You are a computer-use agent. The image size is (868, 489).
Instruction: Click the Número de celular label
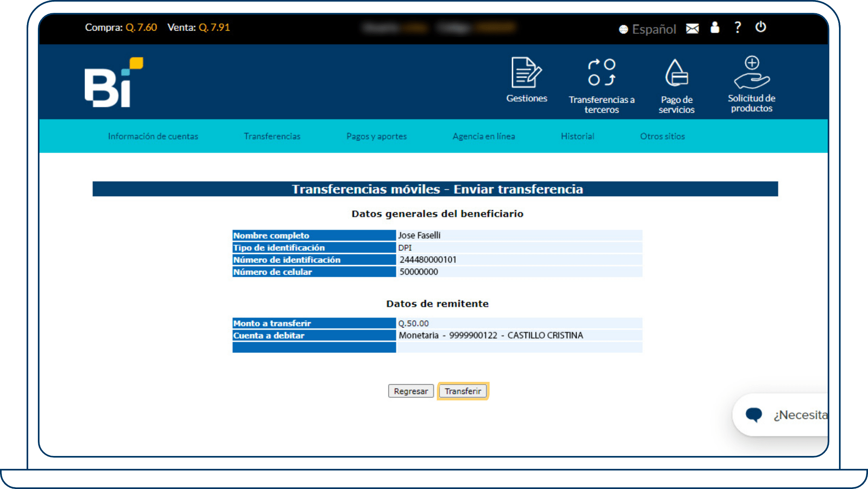coord(273,272)
